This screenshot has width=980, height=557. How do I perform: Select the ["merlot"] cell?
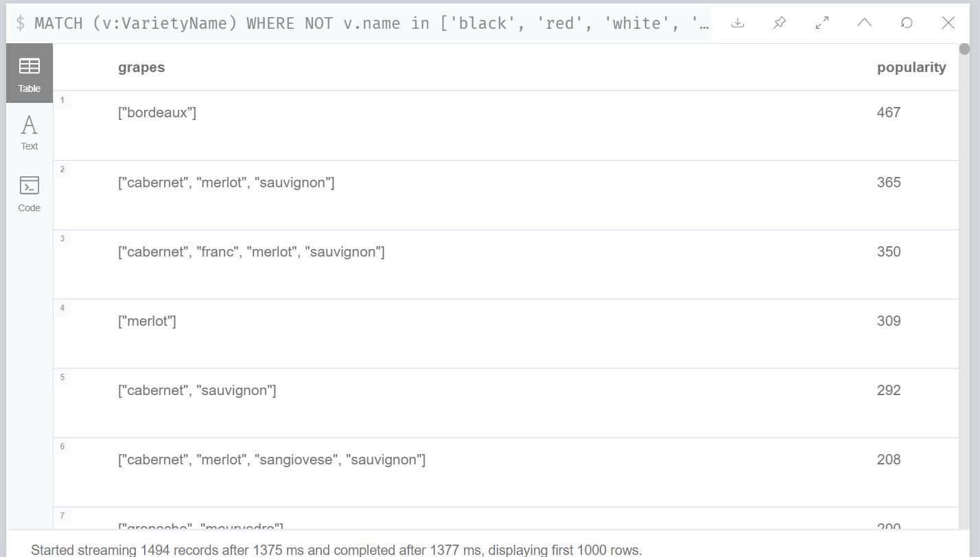[x=147, y=321]
